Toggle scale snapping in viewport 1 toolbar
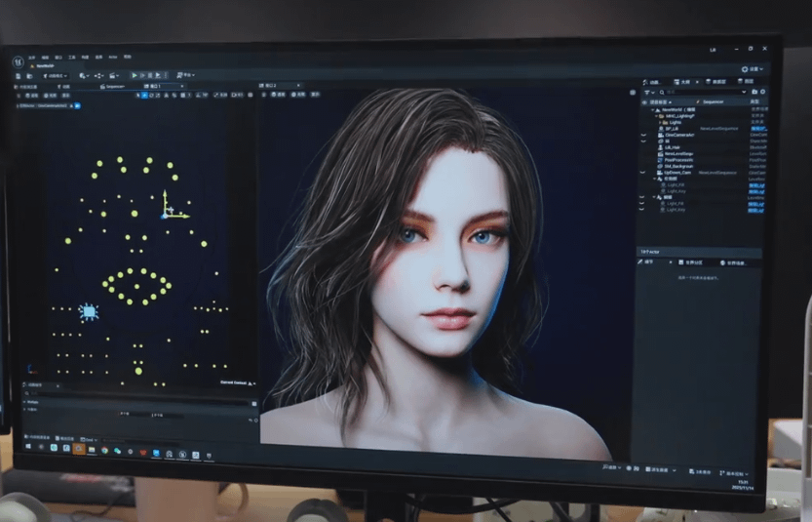This screenshot has width=812, height=522. pos(220,95)
